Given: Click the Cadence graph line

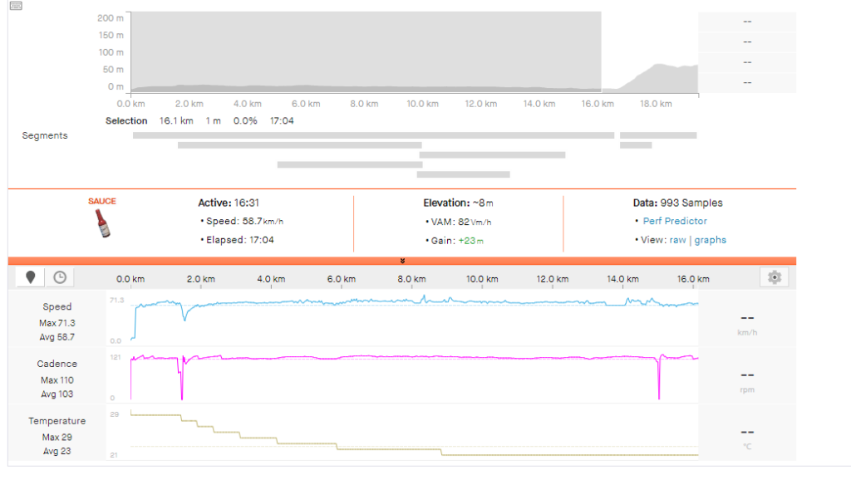Looking at the screenshot, I should pos(380,358).
